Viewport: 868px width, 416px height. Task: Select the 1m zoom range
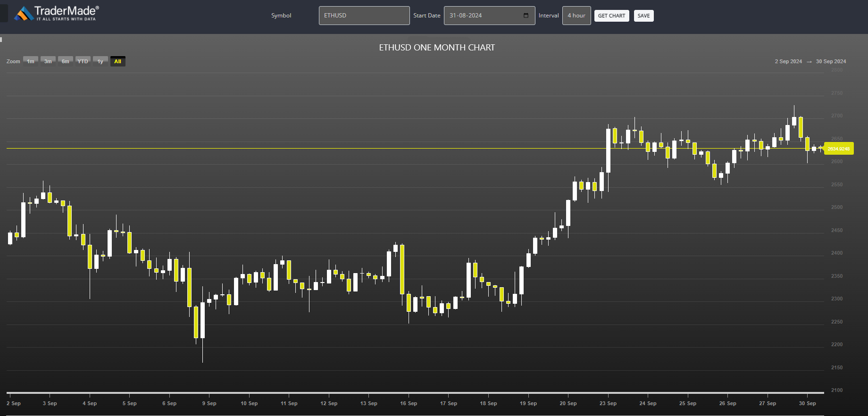tap(31, 61)
